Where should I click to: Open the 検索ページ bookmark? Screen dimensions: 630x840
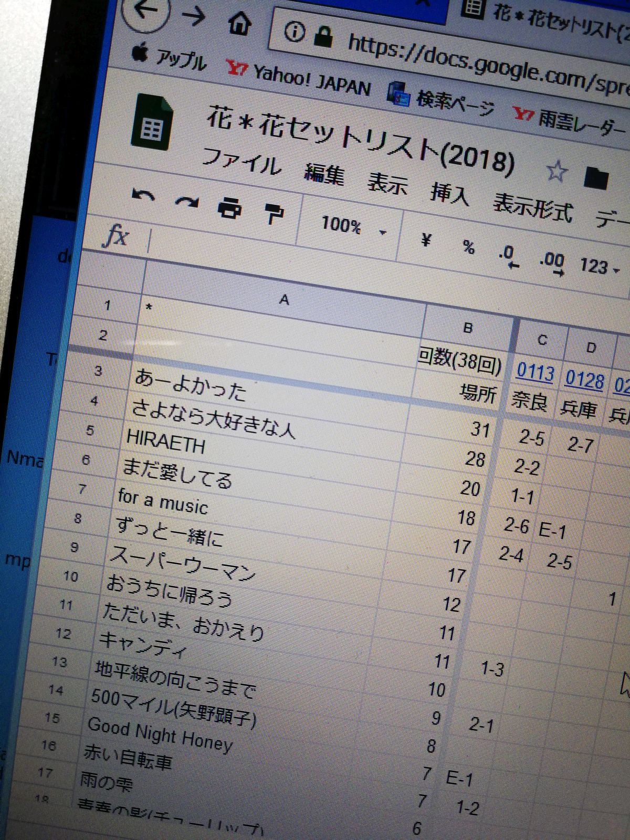pyautogui.click(x=441, y=100)
